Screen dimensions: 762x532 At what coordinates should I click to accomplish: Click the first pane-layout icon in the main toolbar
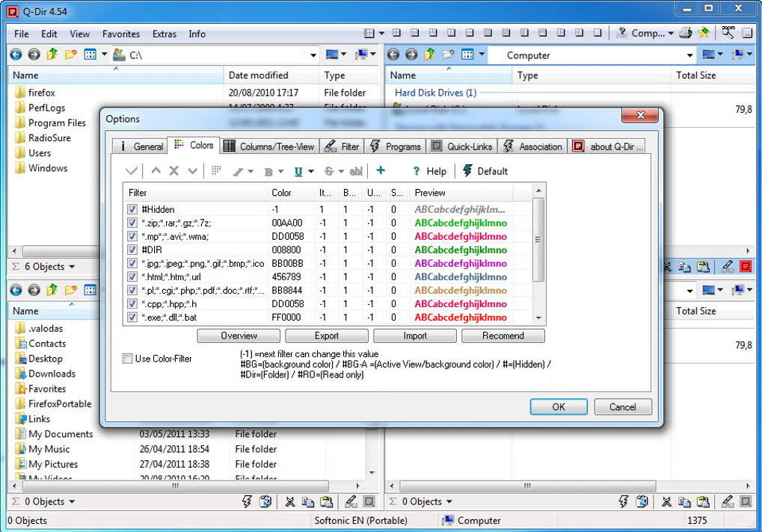369,33
